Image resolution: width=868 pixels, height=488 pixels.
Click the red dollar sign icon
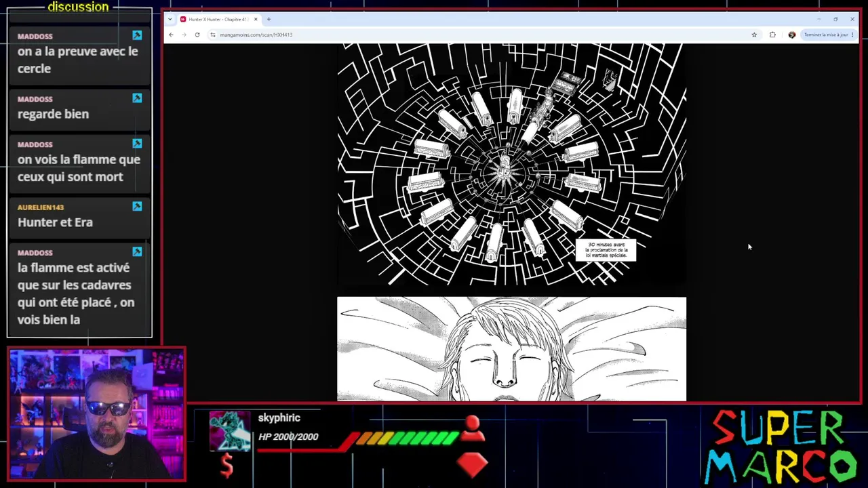227,466
